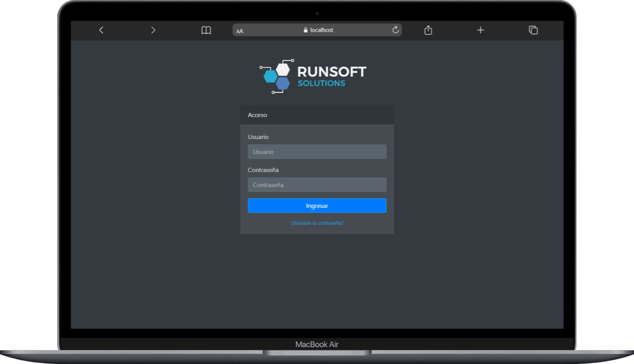Click the Usuario field label
Image resolution: width=634 pixels, height=364 pixels.
258,137
